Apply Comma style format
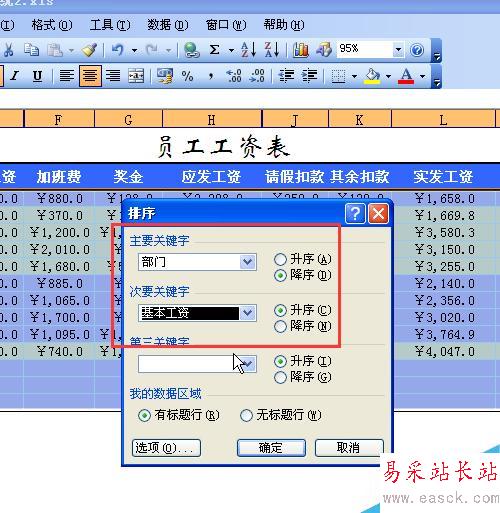Viewport: 500px width, 513px height. point(211,76)
